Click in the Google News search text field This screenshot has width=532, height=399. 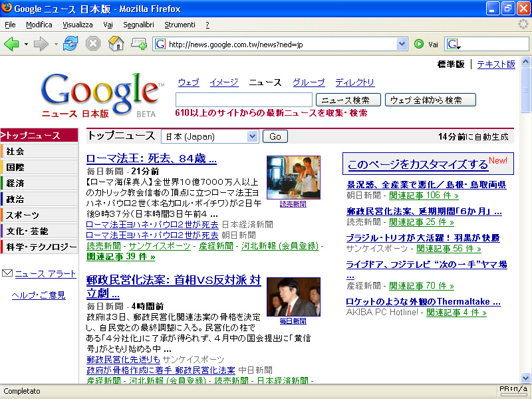point(243,100)
